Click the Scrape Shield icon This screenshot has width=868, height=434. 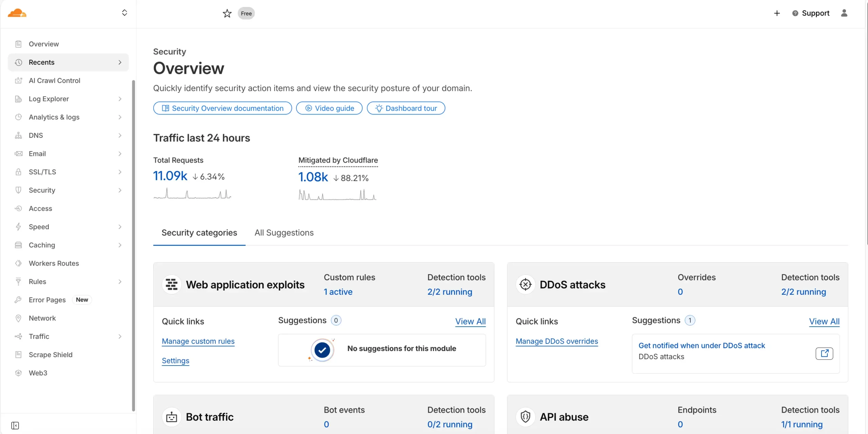point(18,355)
